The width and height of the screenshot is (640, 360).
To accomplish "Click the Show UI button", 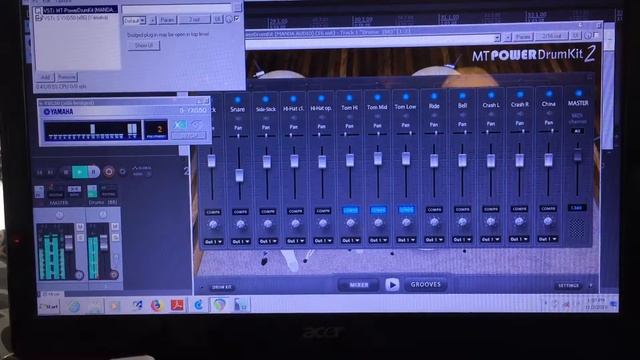I will coord(144,45).
